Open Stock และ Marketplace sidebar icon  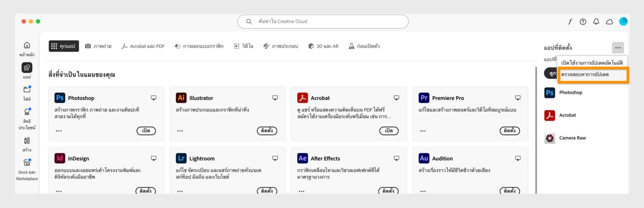[27, 163]
